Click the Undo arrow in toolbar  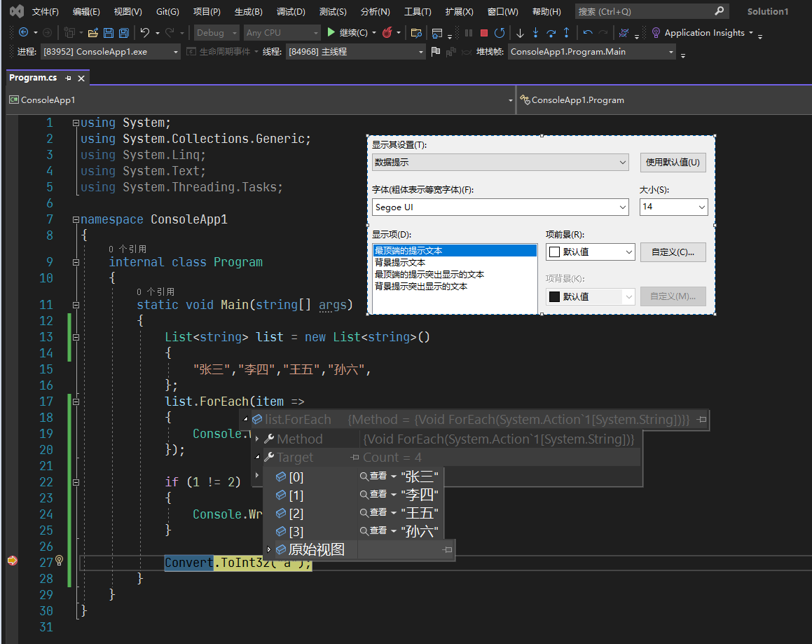(x=145, y=33)
